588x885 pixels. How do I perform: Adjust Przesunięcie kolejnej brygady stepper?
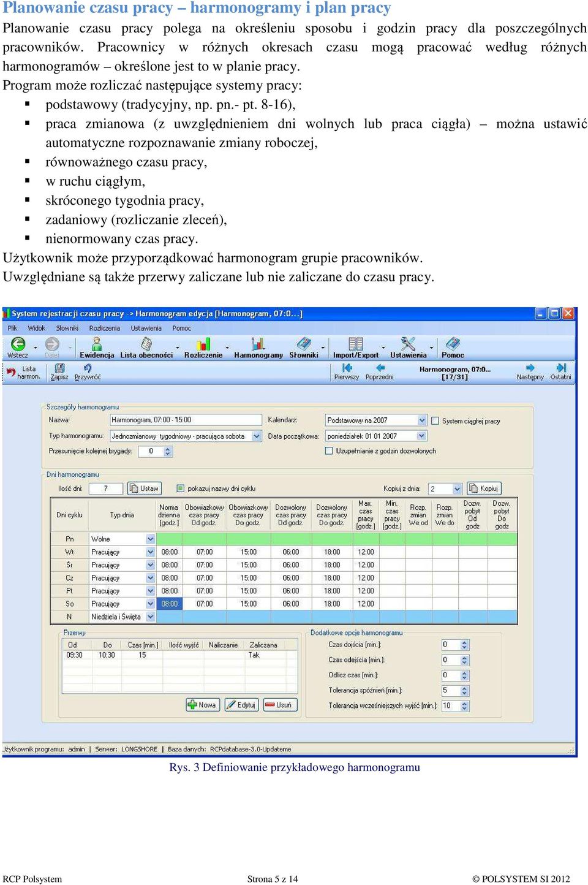168,451
